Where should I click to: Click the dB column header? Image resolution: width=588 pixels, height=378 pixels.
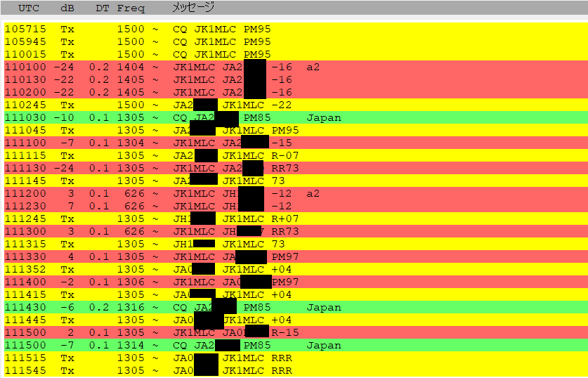click(x=67, y=8)
